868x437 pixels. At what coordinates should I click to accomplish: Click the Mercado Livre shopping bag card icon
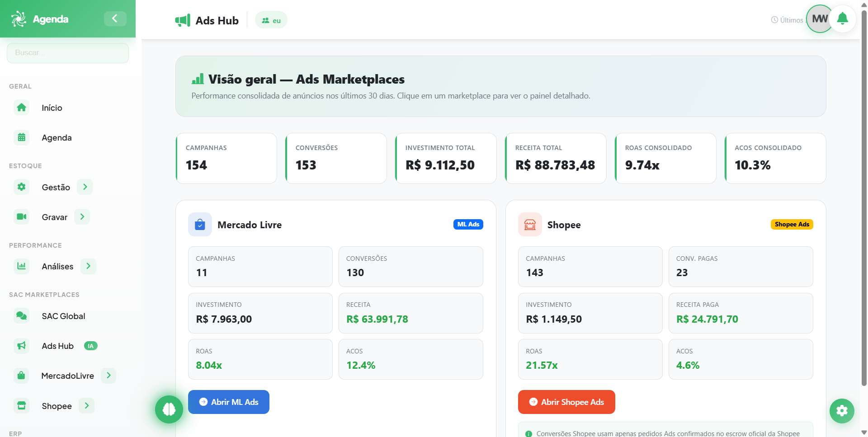point(200,224)
